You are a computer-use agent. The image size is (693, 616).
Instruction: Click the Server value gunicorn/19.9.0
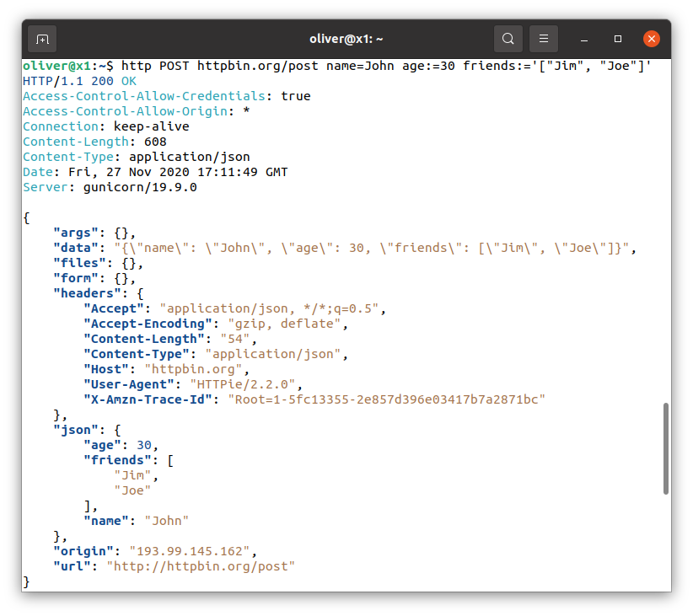click(x=140, y=187)
